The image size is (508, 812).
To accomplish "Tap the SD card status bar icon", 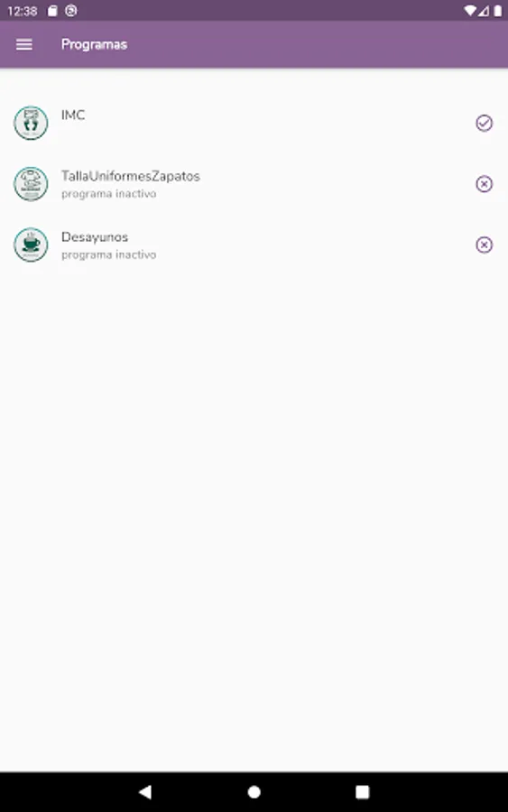I will coord(52,11).
